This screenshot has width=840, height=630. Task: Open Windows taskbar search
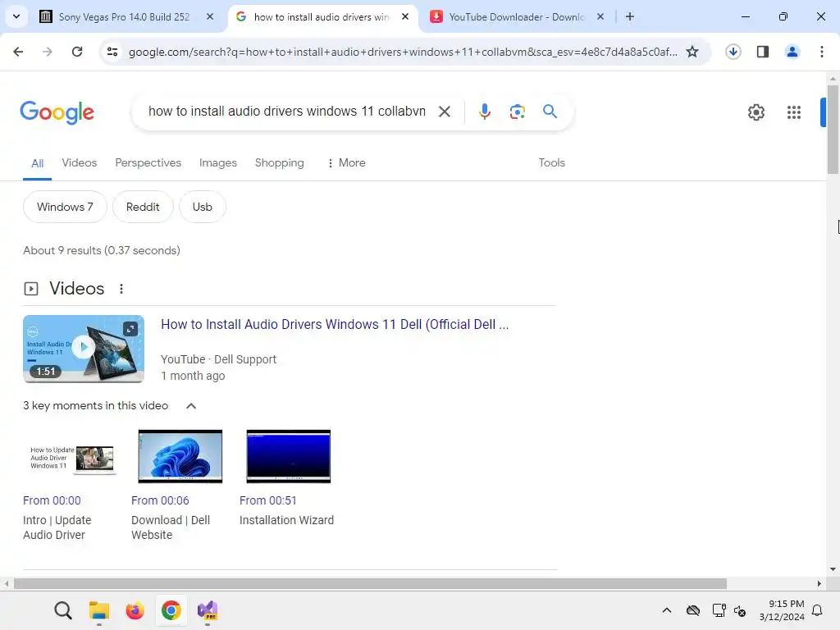point(63,610)
